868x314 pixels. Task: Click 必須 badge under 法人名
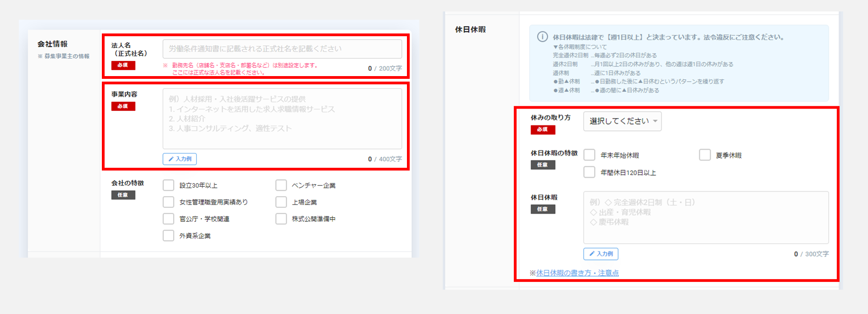tap(123, 65)
